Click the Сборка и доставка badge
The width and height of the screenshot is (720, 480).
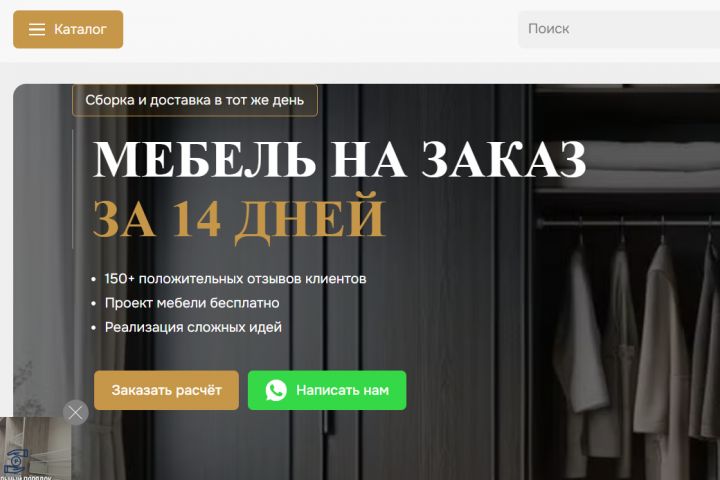(x=195, y=100)
